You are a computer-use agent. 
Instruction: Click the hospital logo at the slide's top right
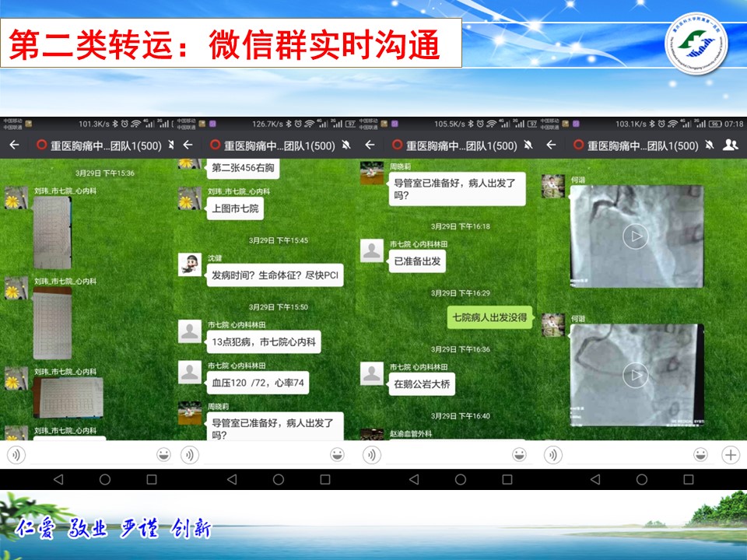tap(696, 45)
